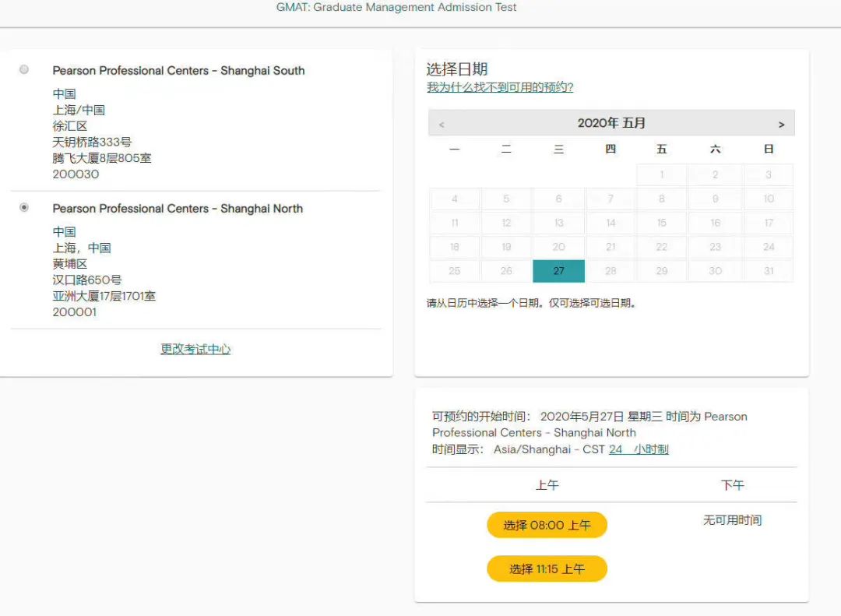Select Shanghai North test center radio button
The image size is (841, 616).
point(24,208)
